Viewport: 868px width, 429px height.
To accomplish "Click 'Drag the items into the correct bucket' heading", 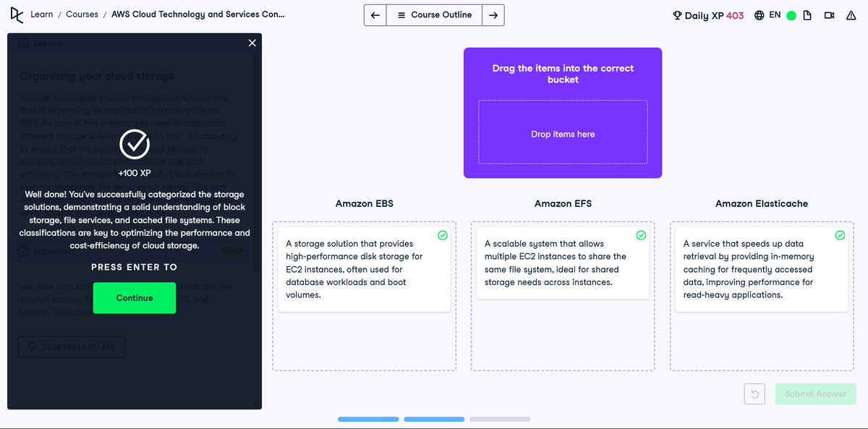I will (563, 74).
